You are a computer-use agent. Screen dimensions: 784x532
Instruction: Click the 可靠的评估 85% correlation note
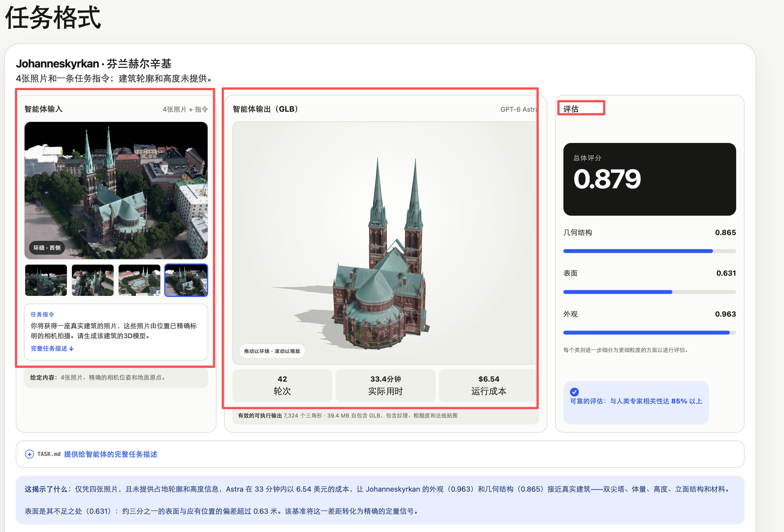(x=636, y=403)
